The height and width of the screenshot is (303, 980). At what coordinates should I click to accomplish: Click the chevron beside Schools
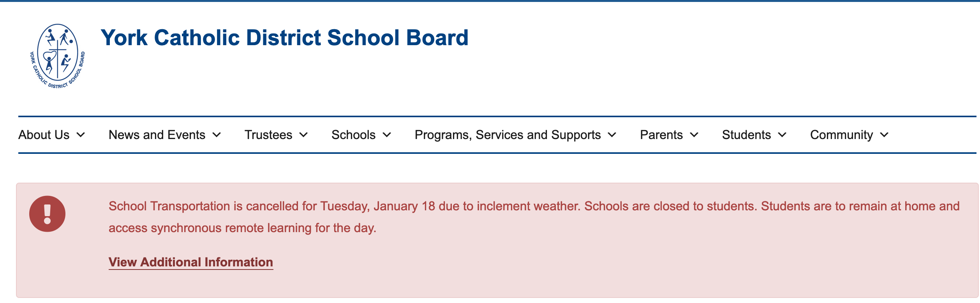(x=387, y=135)
